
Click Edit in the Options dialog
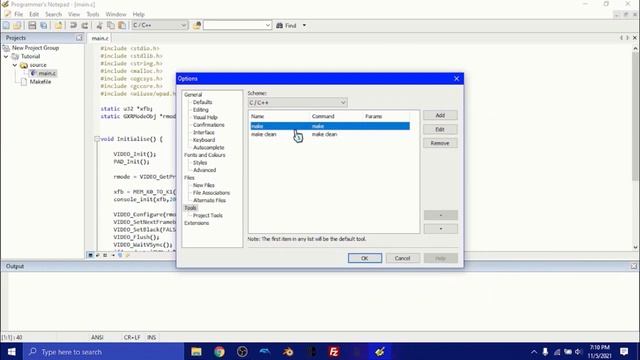click(440, 129)
